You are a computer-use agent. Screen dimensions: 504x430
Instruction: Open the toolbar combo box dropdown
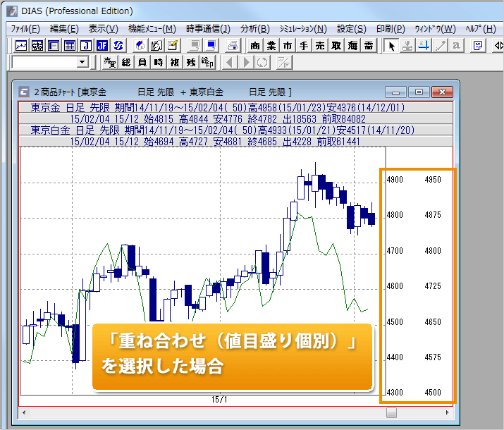point(82,63)
